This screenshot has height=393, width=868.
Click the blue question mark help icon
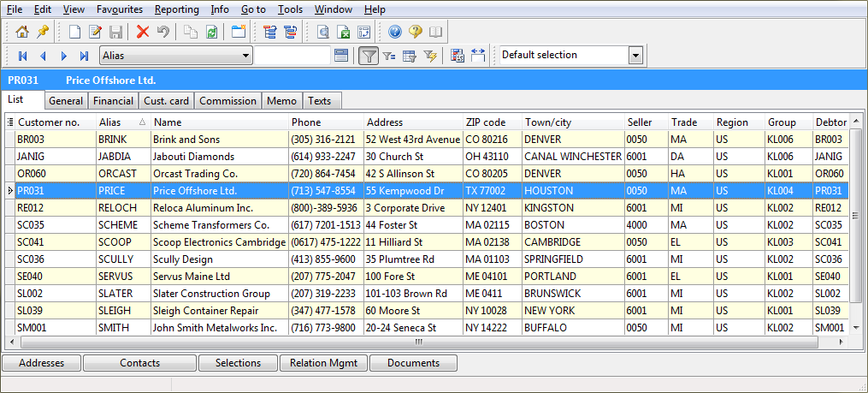coord(394,32)
